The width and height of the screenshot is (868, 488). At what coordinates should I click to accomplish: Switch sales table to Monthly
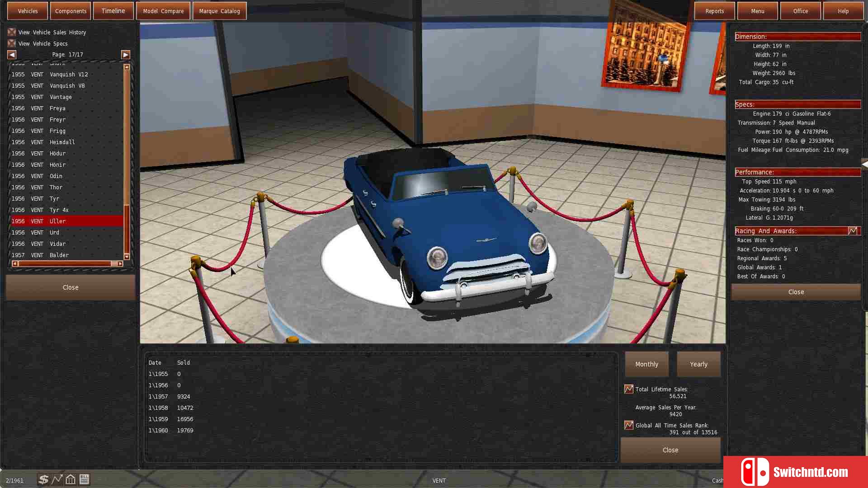coord(647,364)
